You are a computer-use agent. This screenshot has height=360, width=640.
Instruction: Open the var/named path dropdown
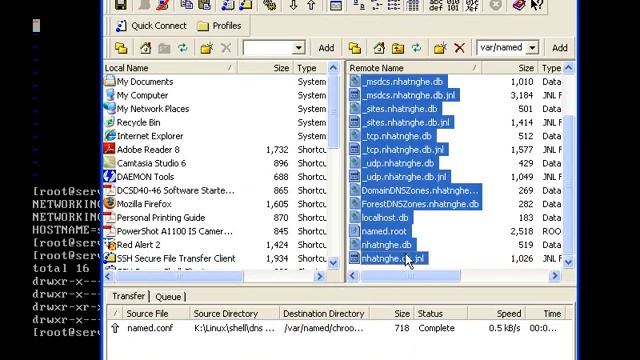pos(532,48)
